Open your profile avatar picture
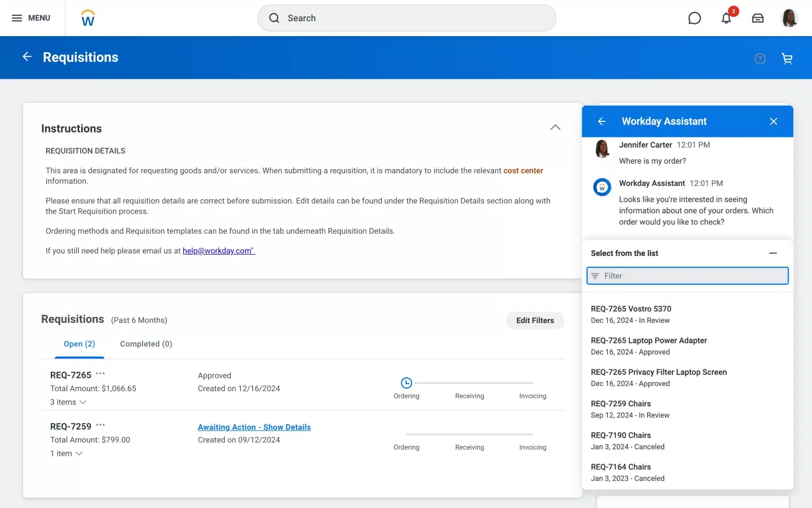 click(x=789, y=18)
